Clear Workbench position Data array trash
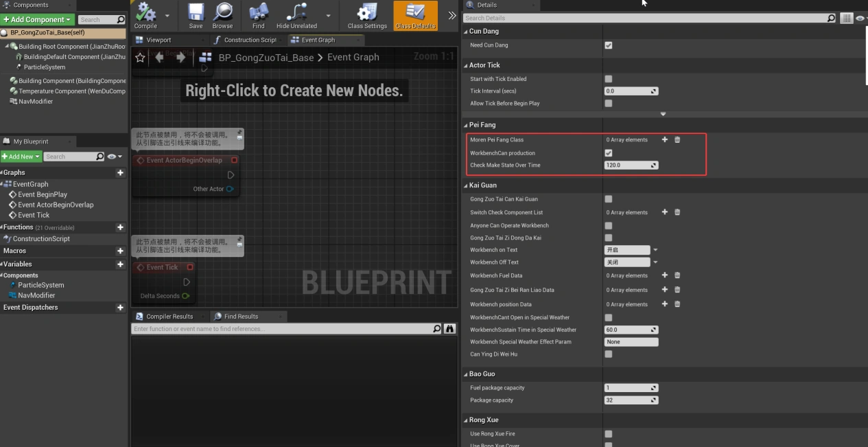Image resolution: width=868 pixels, height=447 pixels. (677, 304)
